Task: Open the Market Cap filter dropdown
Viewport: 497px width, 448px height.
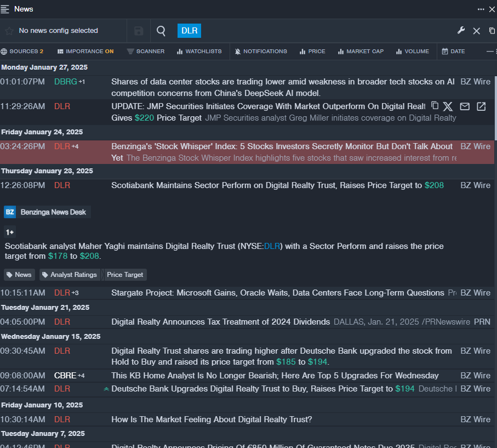Action: [x=361, y=52]
